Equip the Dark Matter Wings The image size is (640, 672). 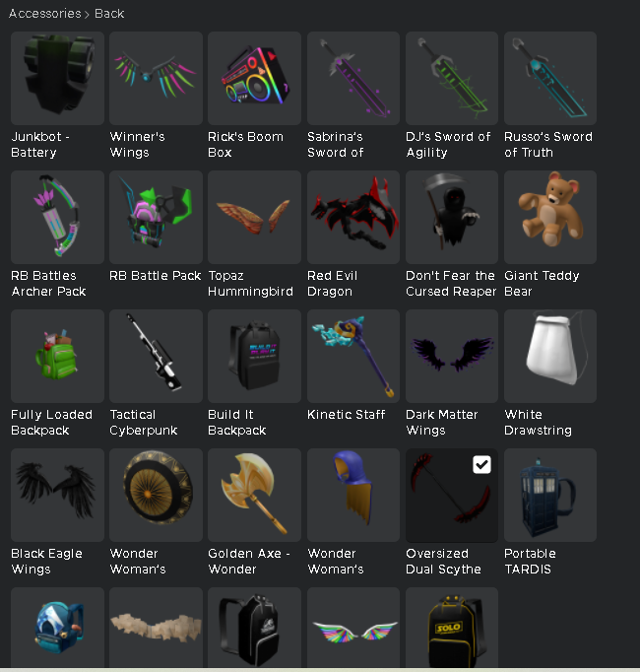[452, 356]
